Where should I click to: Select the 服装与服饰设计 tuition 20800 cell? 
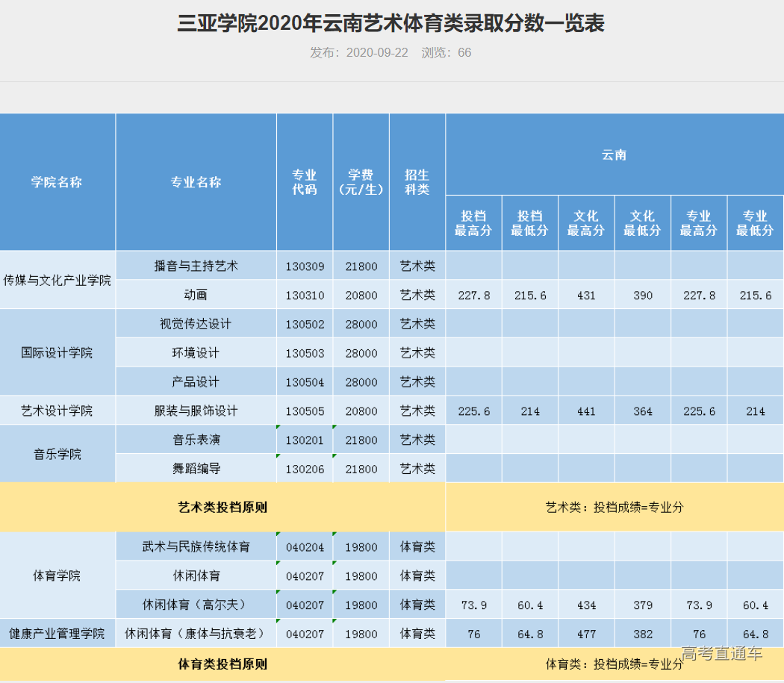coord(361,410)
